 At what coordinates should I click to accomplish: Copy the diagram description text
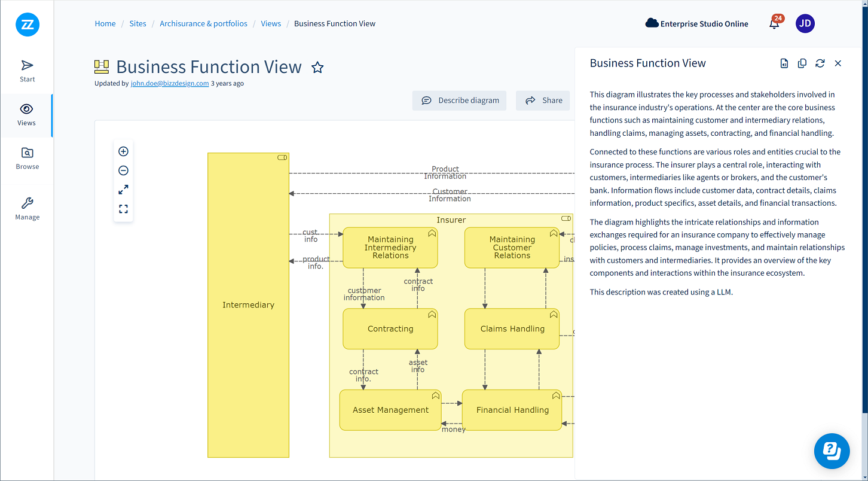point(802,63)
